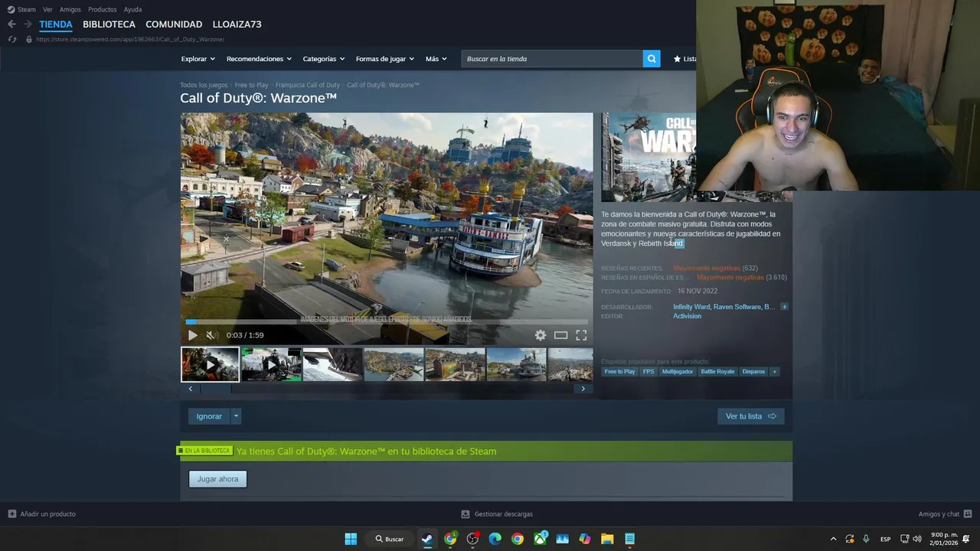
Task: Click the Free to Play tag
Action: pyautogui.click(x=619, y=372)
